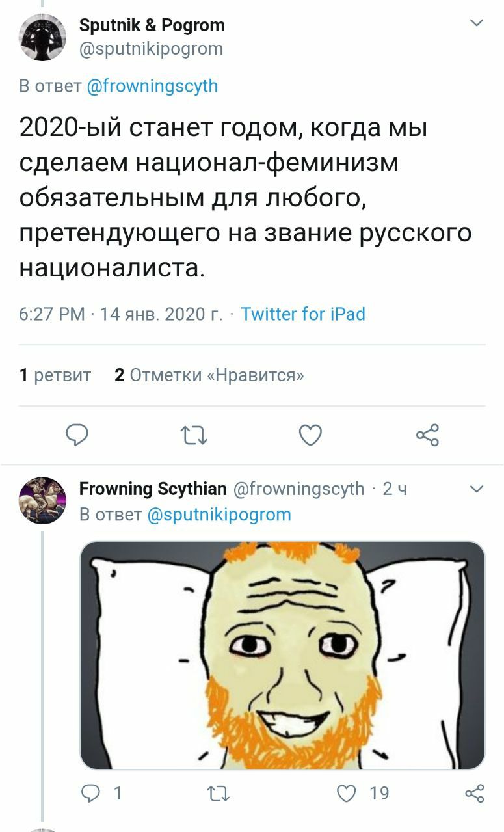Expand options chevron on Sputnik & Pogrom tweet
504x832 pixels.
477,23
